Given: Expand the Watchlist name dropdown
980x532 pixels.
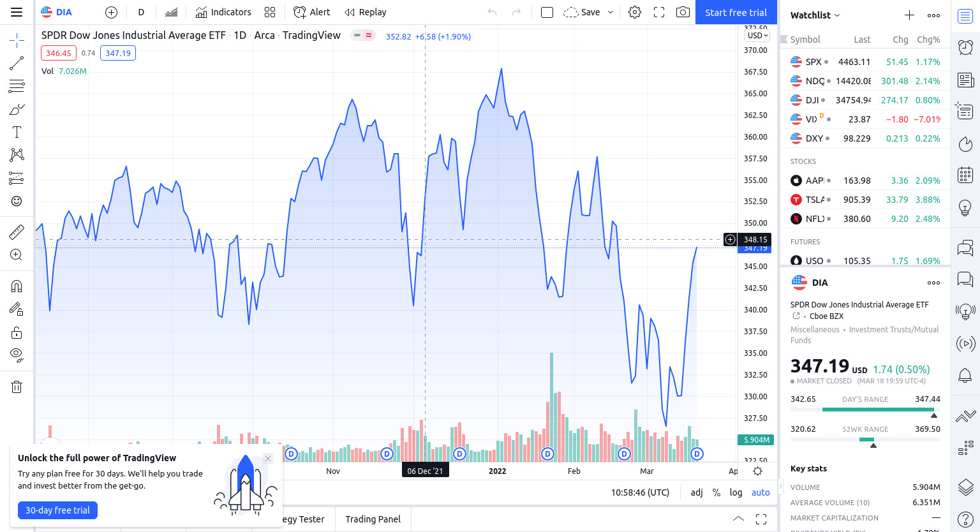Looking at the screenshot, I should pyautogui.click(x=815, y=15).
